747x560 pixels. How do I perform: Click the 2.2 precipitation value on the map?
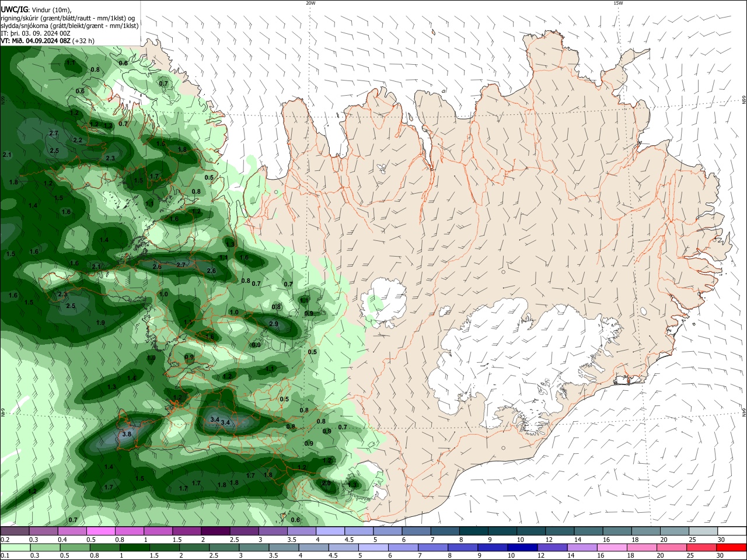pyautogui.click(x=78, y=140)
